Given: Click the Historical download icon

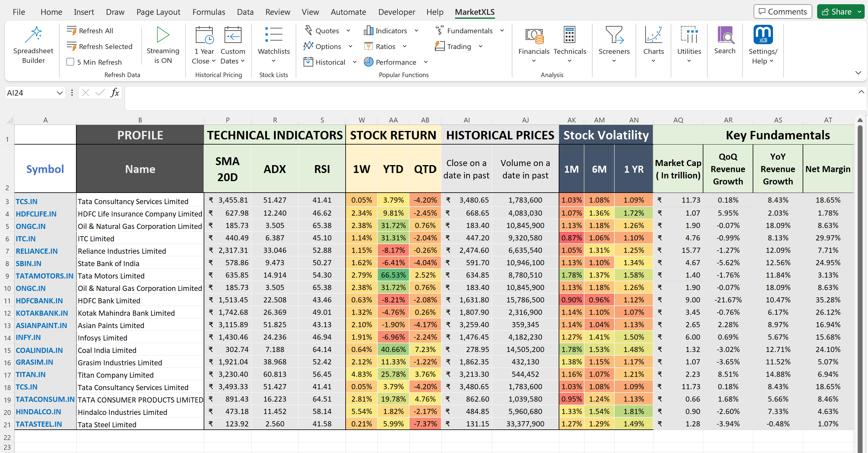Looking at the screenshot, I should coord(308,62).
